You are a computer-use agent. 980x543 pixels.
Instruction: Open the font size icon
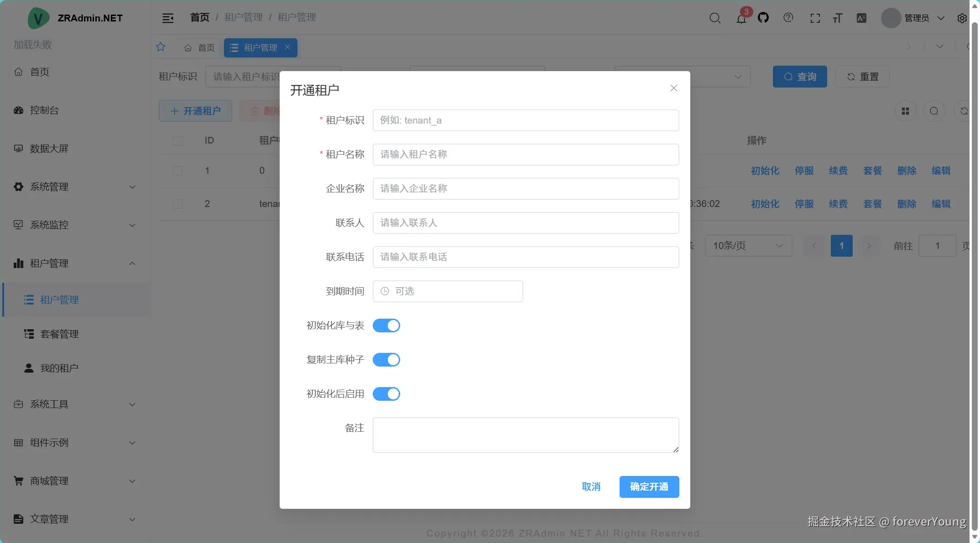pos(838,18)
